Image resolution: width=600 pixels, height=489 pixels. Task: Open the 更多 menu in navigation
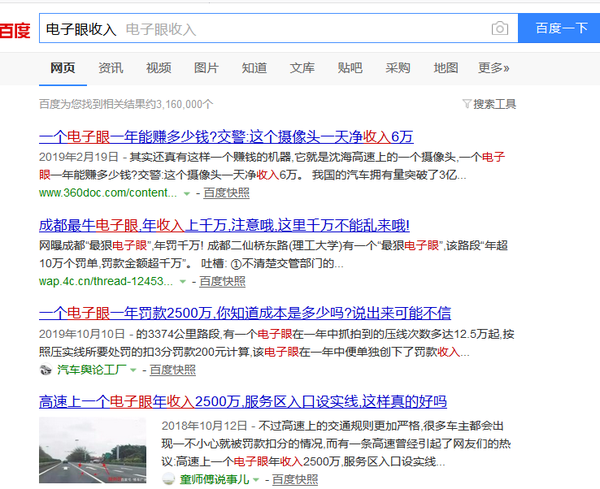click(x=493, y=68)
